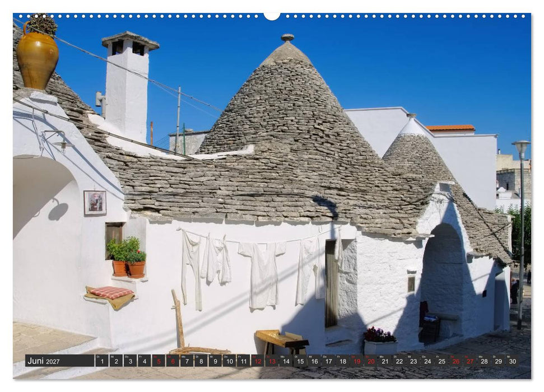544x392 pixels.
Task: Select date 2 in the calendar strip
Action: click(x=116, y=361)
